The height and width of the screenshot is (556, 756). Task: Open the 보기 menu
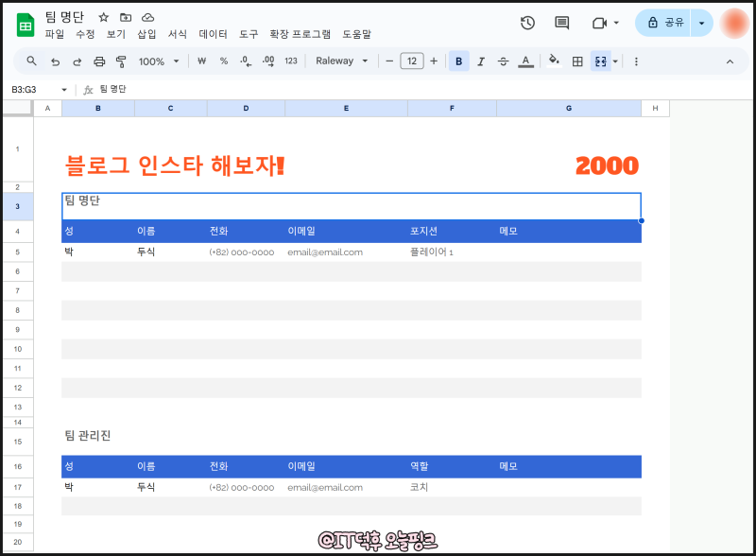[x=116, y=34]
